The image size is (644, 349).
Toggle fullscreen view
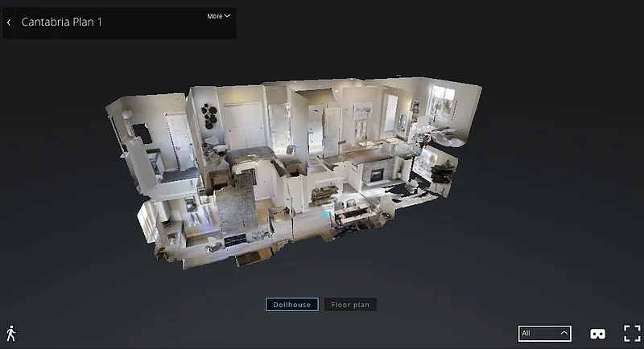(x=632, y=333)
